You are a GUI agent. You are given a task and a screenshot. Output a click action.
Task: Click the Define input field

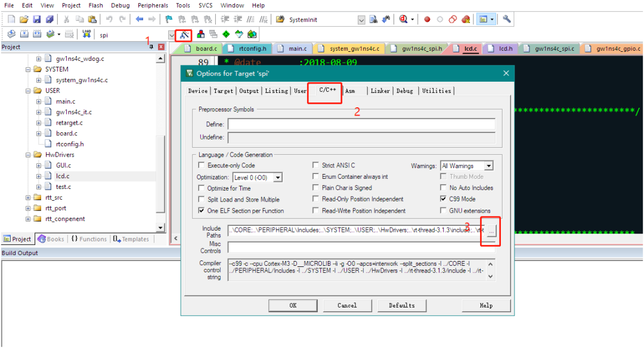point(361,124)
